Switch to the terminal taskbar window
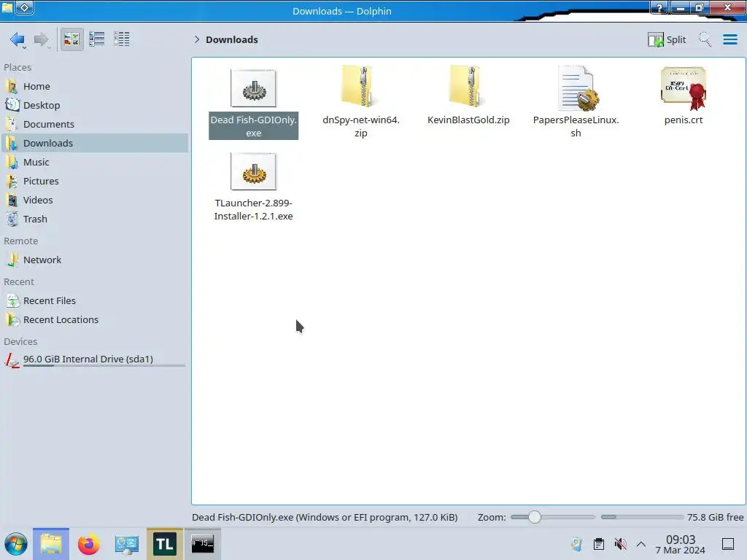The height and width of the screenshot is (560, 747). pos(203,544)
